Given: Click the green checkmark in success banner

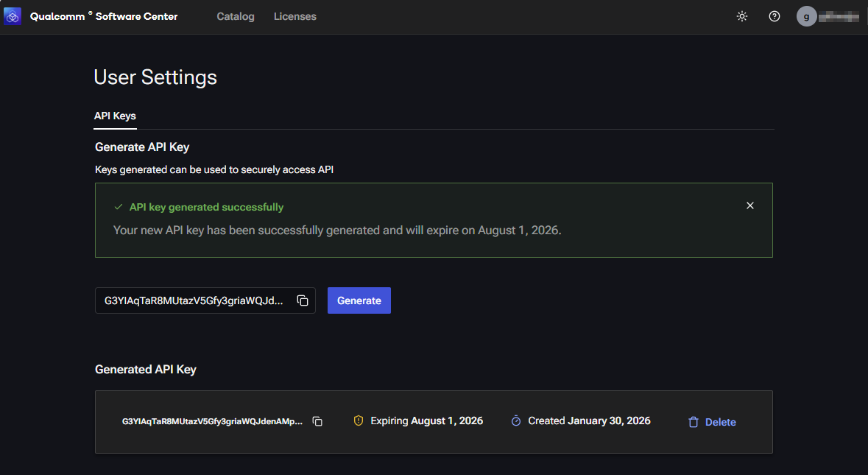Looking at the screenshot, I should point(118,207).
